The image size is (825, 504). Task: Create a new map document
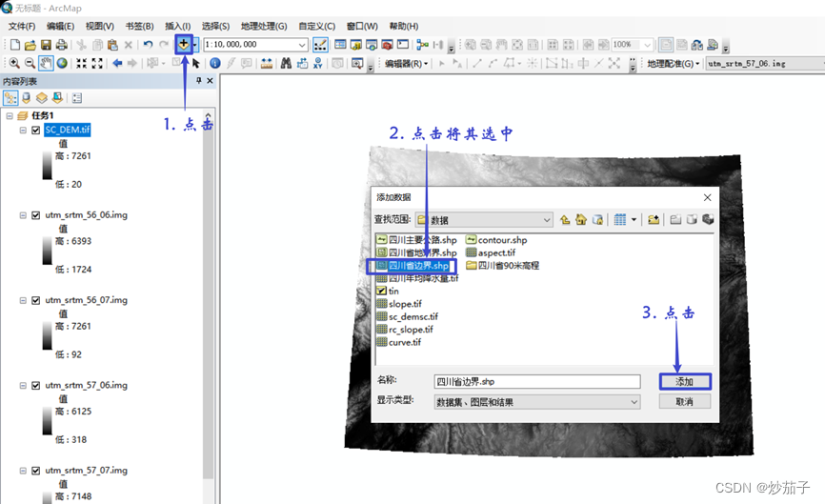point(14,45)
